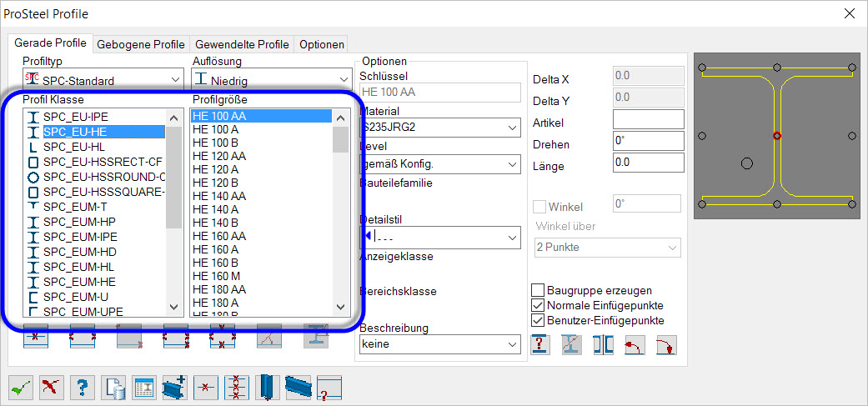This screenshot has height=406, width=868.
Task: Click the T-shape icon beside SPC_EUM-T
Action: 33,206
